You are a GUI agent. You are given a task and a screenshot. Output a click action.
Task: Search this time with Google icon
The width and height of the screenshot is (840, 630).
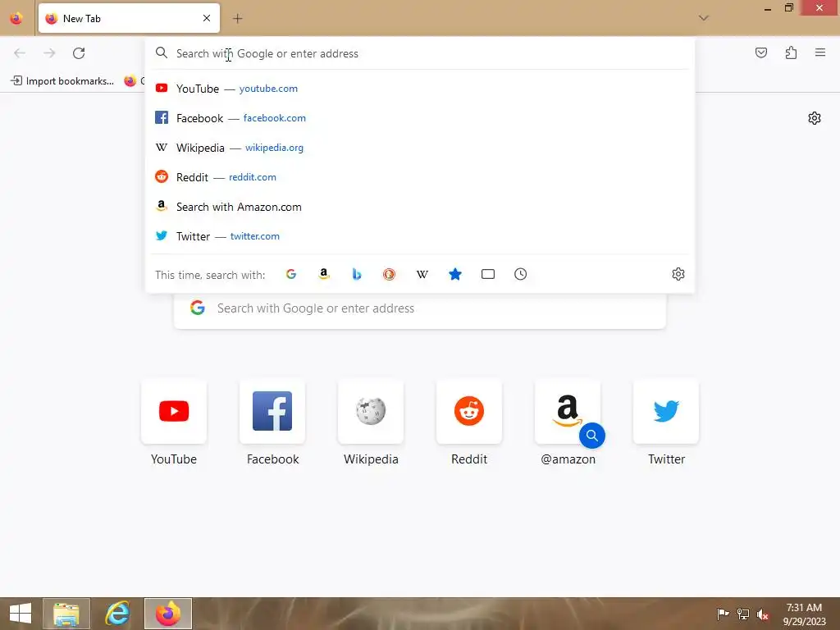click(291, 274)
